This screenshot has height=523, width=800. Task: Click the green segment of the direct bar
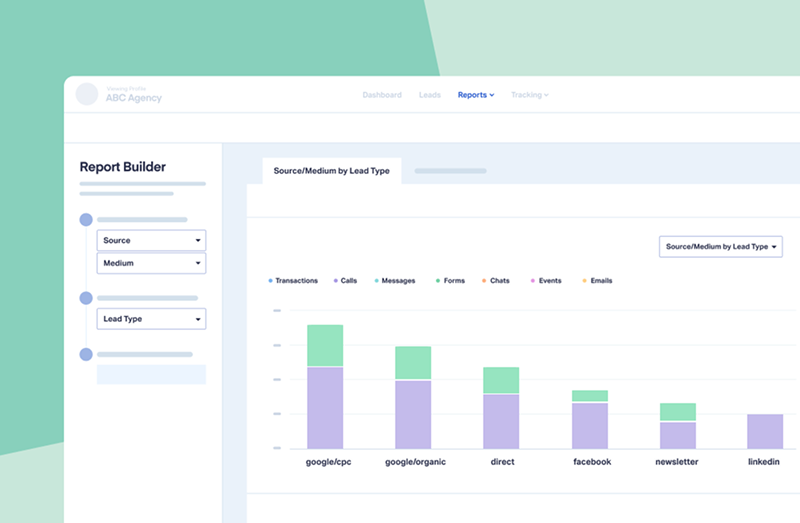(x=501, y=380)
